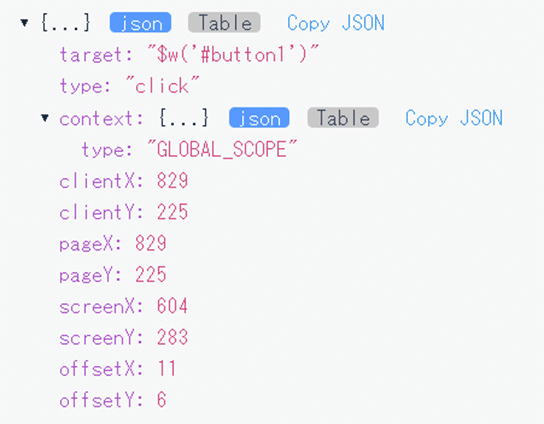Switch context object to Table view

(343, 118)
